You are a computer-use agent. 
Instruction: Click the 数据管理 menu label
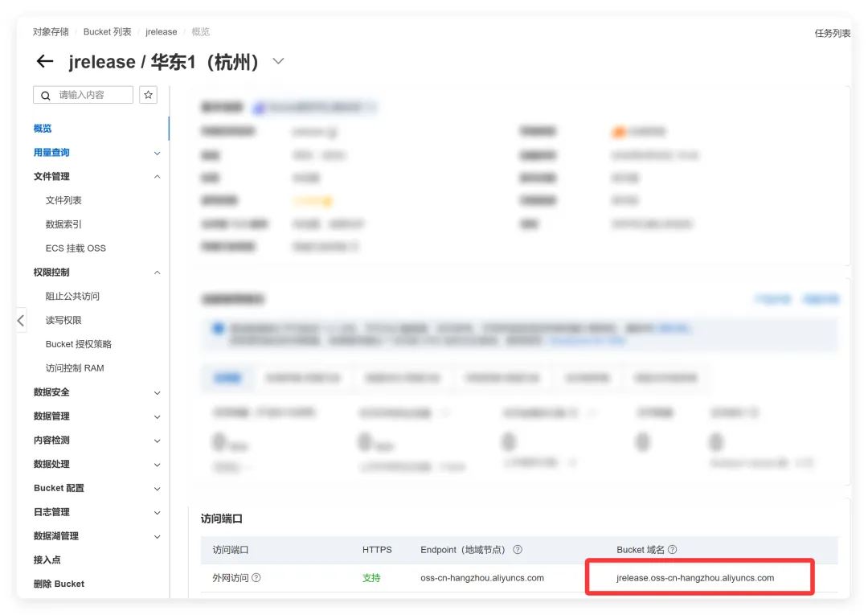[x=51, y=416]
